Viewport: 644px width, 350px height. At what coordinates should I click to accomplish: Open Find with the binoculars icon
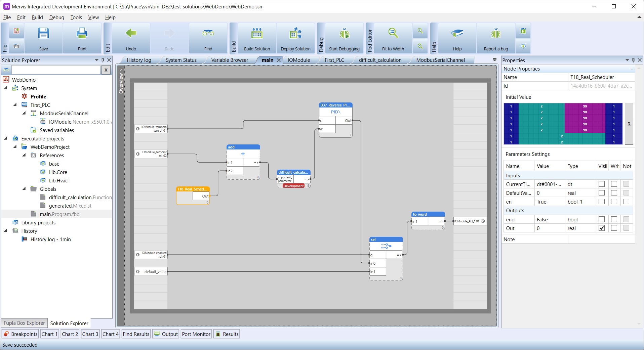[208, 33]
